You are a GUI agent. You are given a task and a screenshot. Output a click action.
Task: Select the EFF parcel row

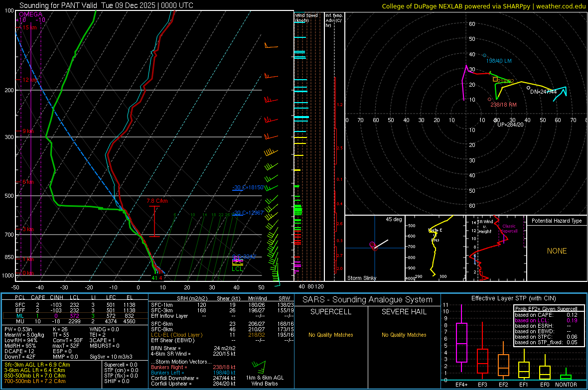[x=75, y=310]
